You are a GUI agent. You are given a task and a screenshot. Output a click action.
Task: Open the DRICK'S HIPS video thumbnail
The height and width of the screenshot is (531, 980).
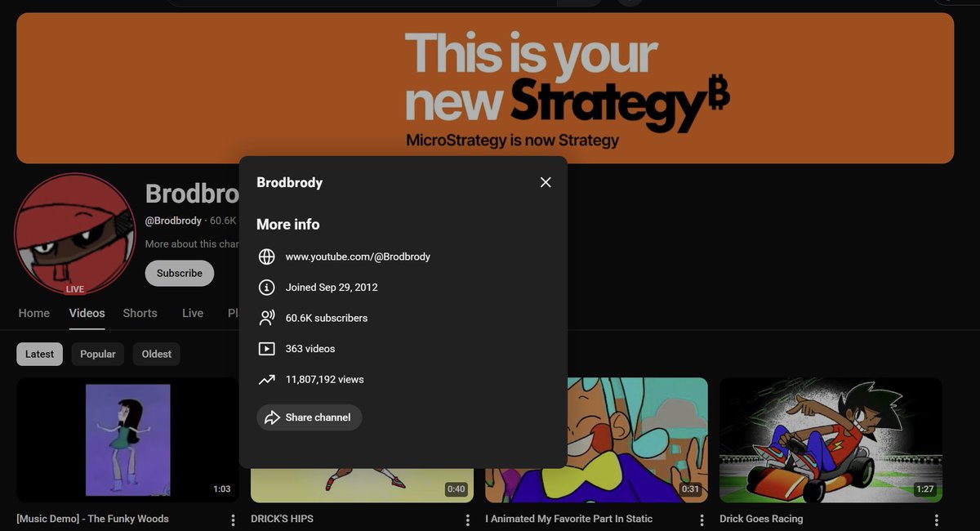362,485
